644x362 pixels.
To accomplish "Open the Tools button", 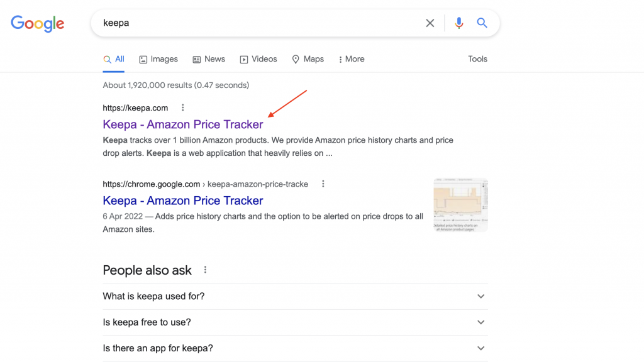I will click(x=477, y=59).
